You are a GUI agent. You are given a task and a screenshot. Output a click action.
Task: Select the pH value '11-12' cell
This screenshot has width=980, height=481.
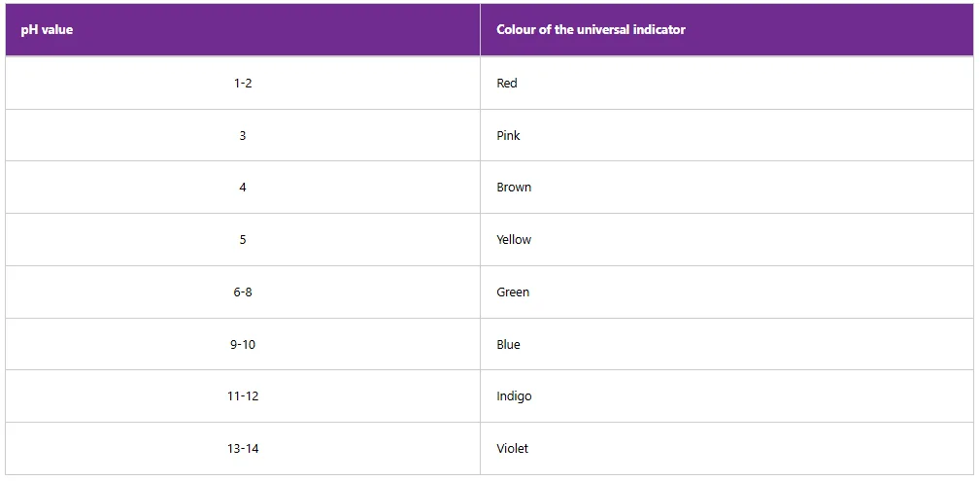(243, 396)
